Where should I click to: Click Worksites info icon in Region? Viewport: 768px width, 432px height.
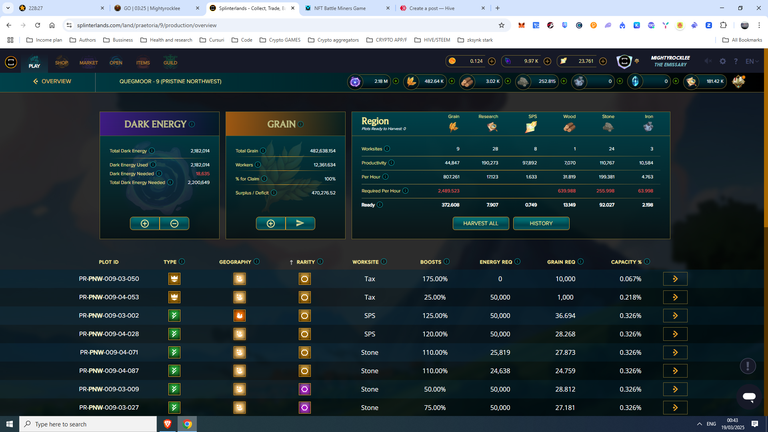(x=387, y=148)
